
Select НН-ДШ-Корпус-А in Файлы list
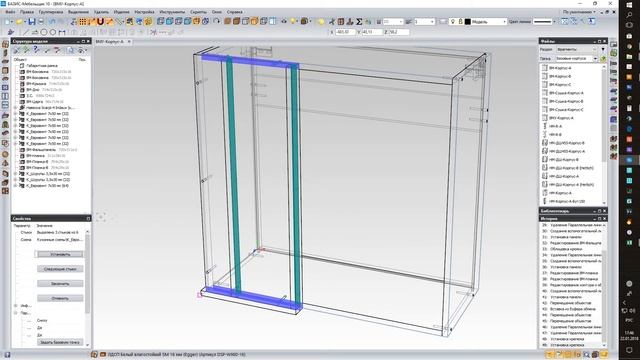point(564,176)
